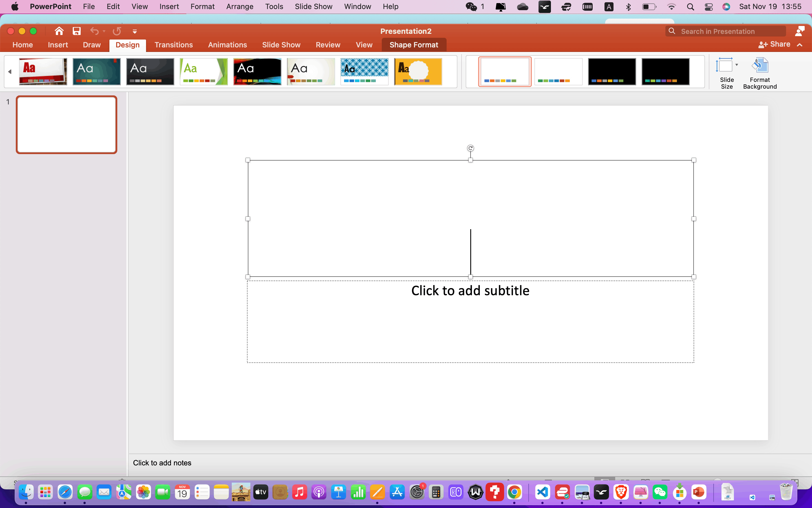The height and width of the screenshot is (508, 812).
Task: Open Visual Studio Code from the Dock
Action: 542,492
